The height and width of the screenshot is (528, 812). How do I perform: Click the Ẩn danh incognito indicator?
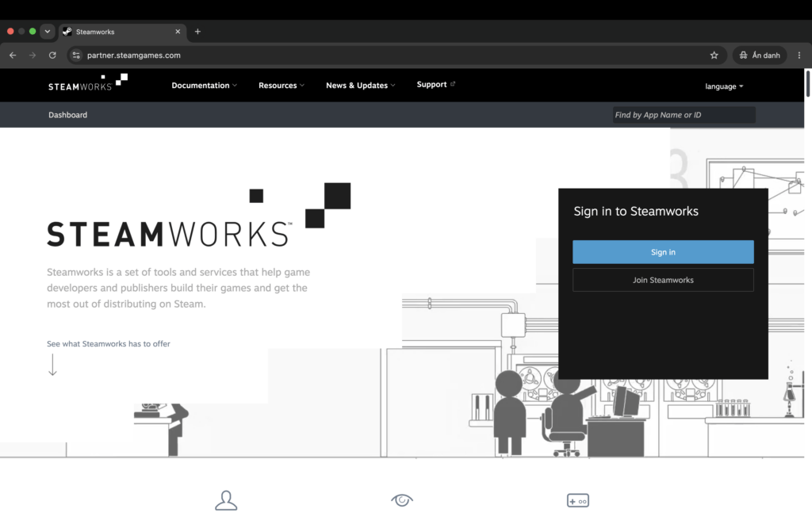coord(760,55)
